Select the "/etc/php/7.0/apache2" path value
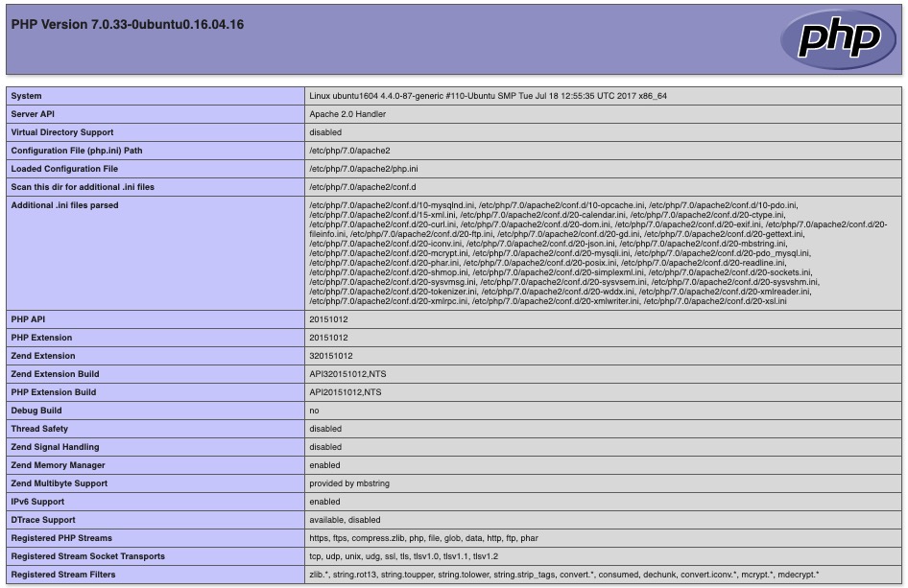Screen dimensions: 908x588 (349, 151)
